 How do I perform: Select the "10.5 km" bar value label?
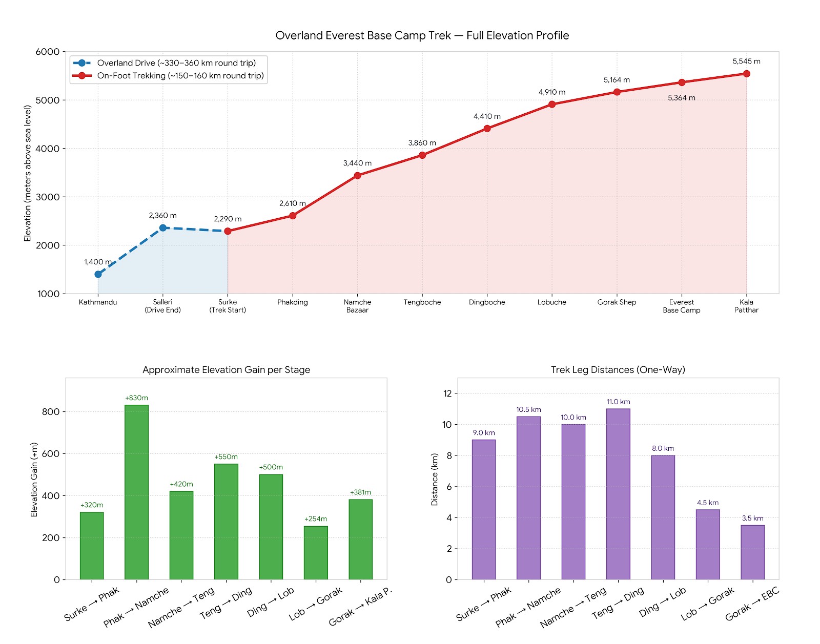point(528,410)
